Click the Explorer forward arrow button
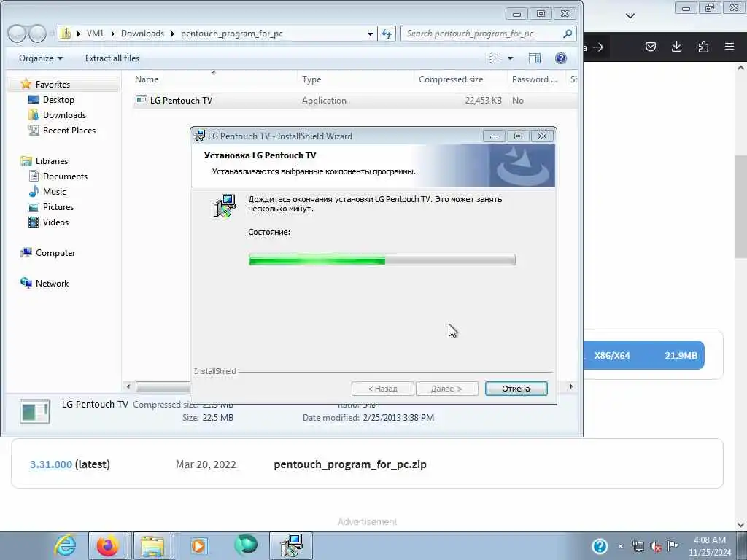Screen dimensions: 747x560 [x=37, y=34]
